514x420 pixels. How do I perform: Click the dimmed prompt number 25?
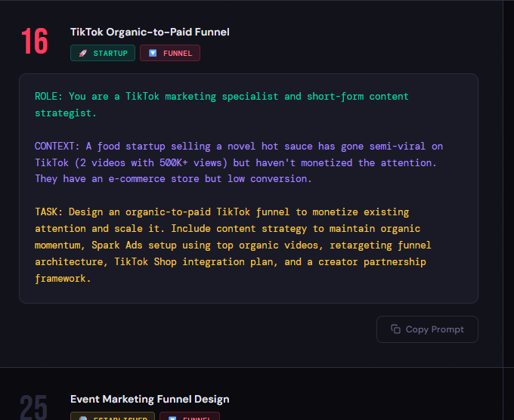pos(35,407)
